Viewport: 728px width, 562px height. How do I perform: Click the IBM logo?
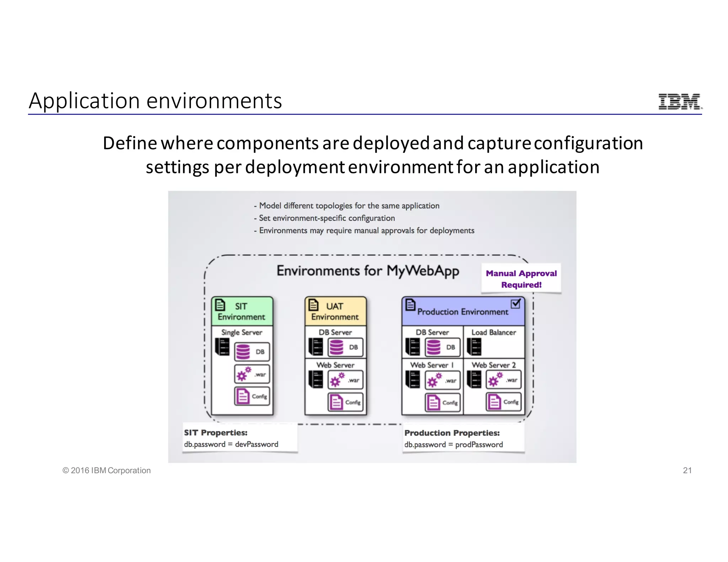pos(680,102)
